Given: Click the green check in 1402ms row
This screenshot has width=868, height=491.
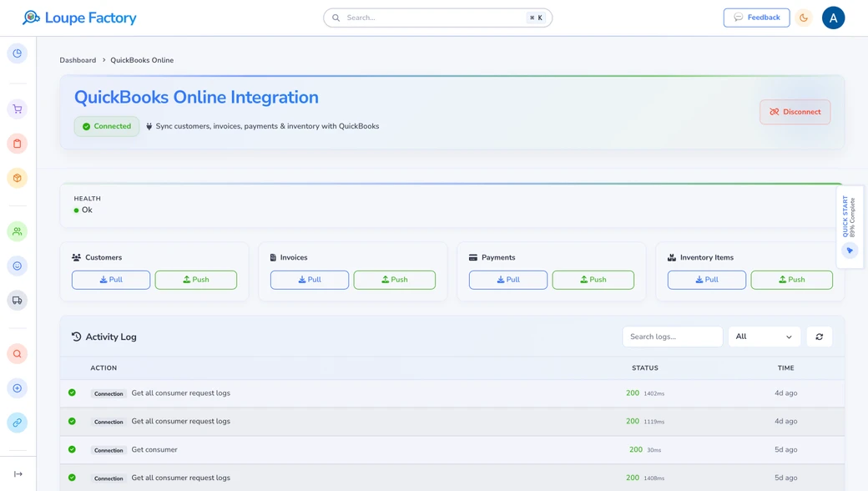Looking at the screenshot, I should 72,392.
